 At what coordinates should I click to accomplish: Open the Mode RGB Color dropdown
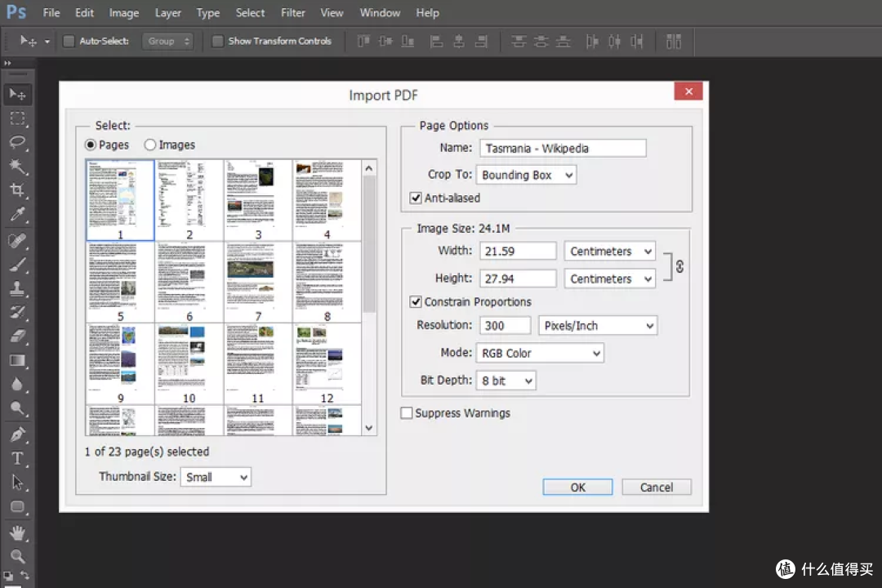point(540,354)
